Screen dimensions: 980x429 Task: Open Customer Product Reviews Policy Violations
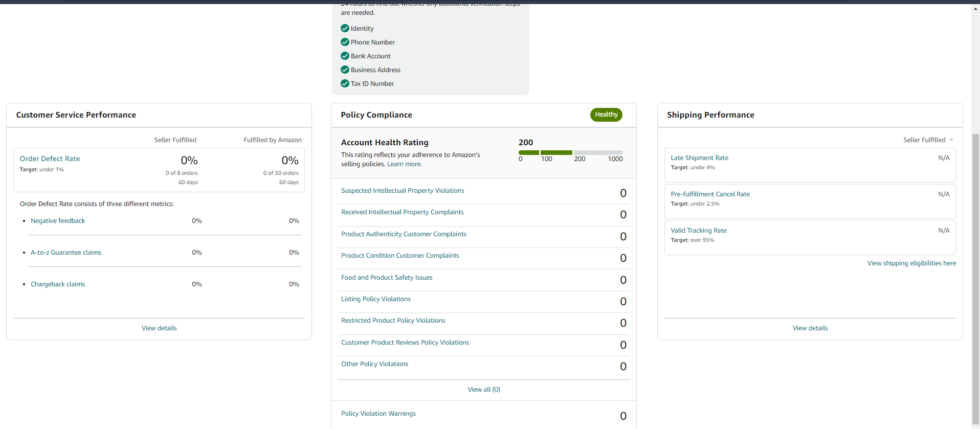pyautogui.click(x=405, y=342)
